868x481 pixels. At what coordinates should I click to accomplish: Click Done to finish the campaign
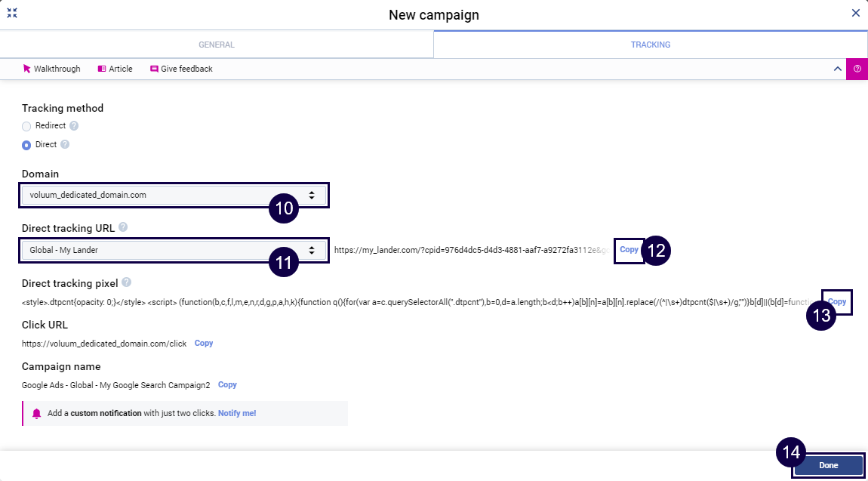(x=828, y=465)
